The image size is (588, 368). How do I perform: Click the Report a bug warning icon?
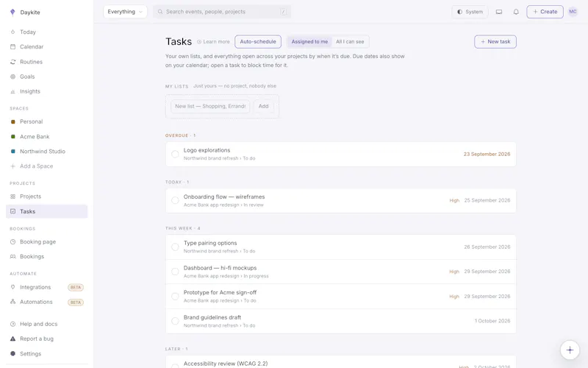pos(12,339)
